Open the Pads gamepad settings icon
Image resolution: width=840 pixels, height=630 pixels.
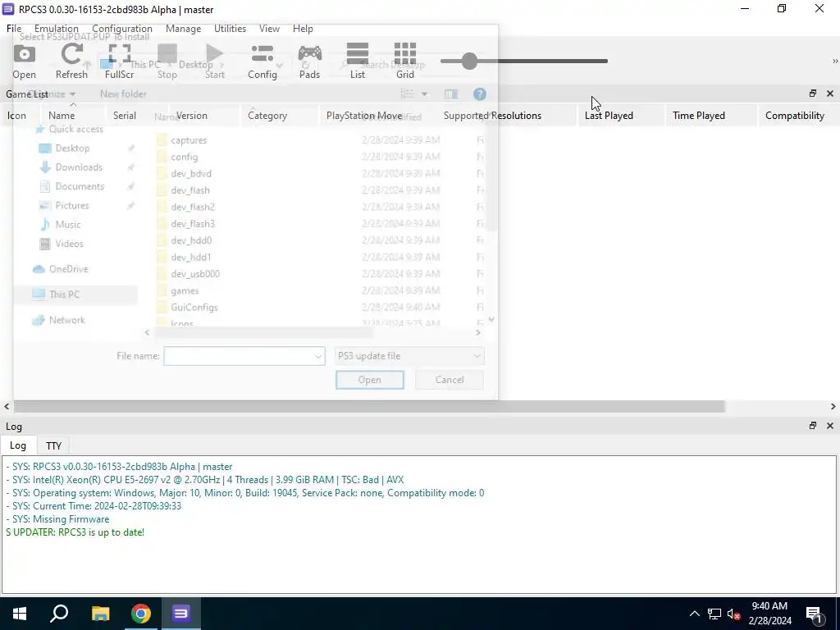tap(309, 61)
